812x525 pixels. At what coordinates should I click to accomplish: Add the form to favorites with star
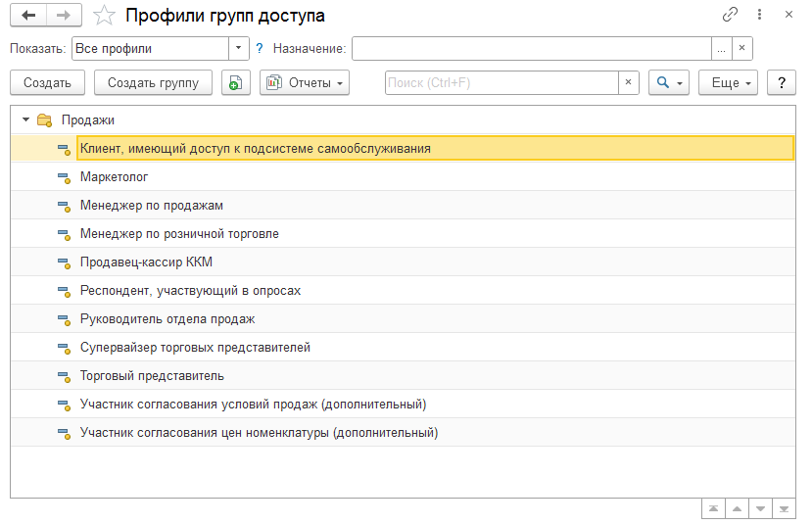coord(103,16)
